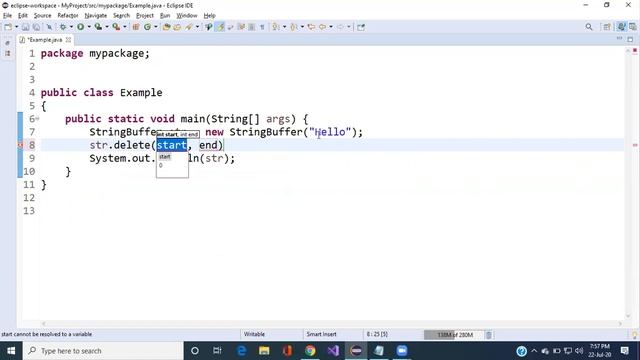Viewport: 640px width, 360px height.
Task: Minimize the editor area
Action: [x=619, y=38]
